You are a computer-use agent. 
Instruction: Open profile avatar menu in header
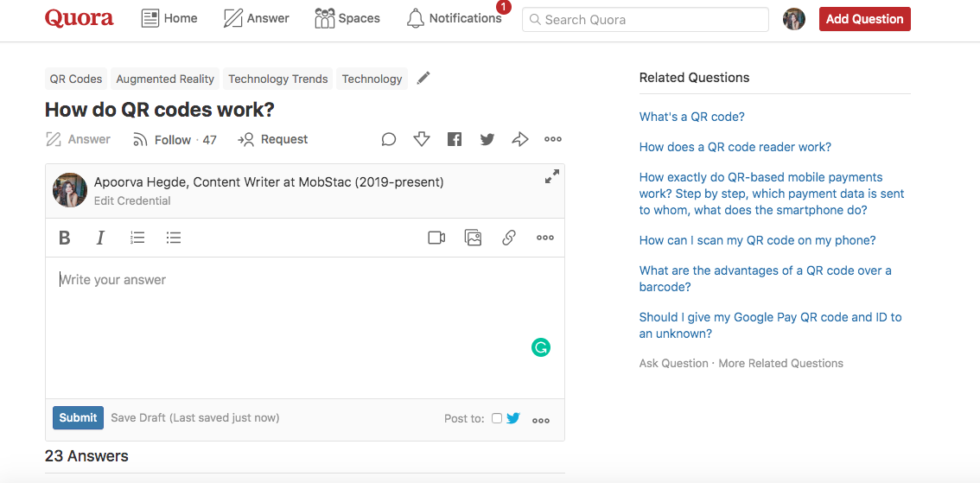[793, 19]
